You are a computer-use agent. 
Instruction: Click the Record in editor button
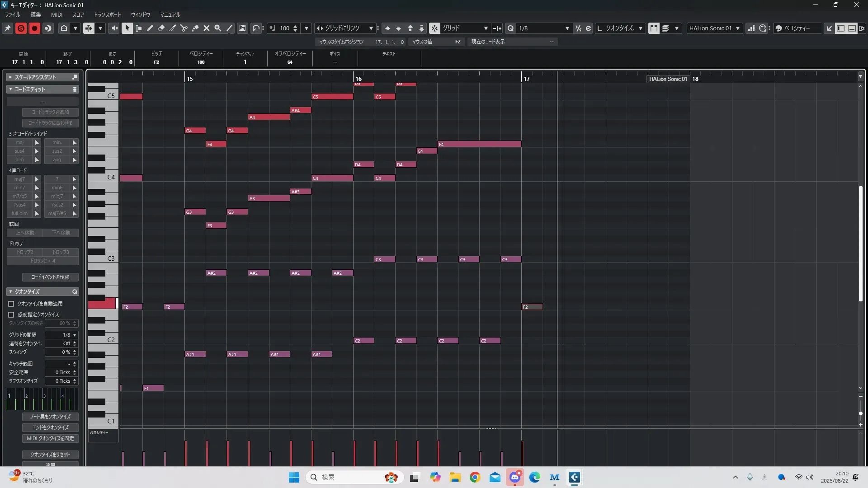(34, 28)
